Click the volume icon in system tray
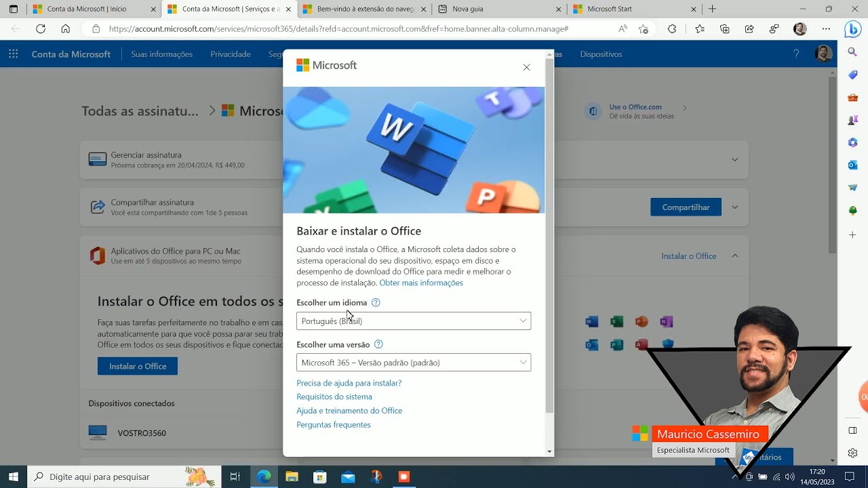This screenshot has width=868, height=488. point(789,477)
